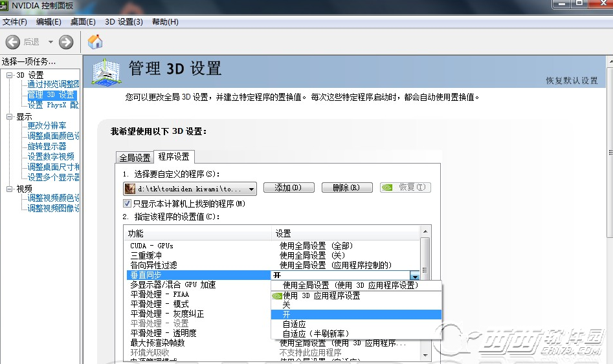This screenshot has height=364, width=613.
Task: Select 设置 PhysX 配置 tree item
Action: tap(53, 105)
